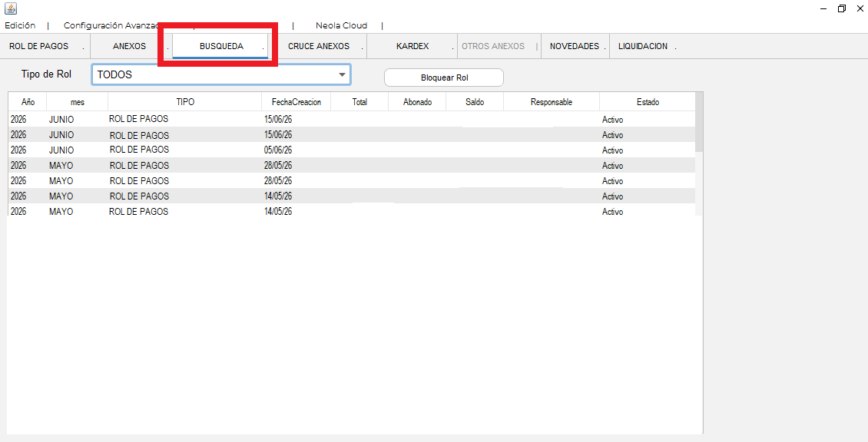
Task: Open the KARDEX tab
Action: point(412,46)
